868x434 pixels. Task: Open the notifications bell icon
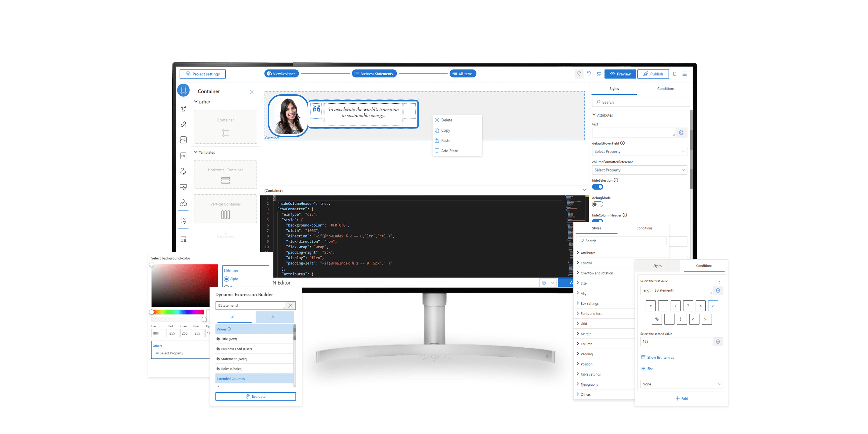click(x=675, y=74)
